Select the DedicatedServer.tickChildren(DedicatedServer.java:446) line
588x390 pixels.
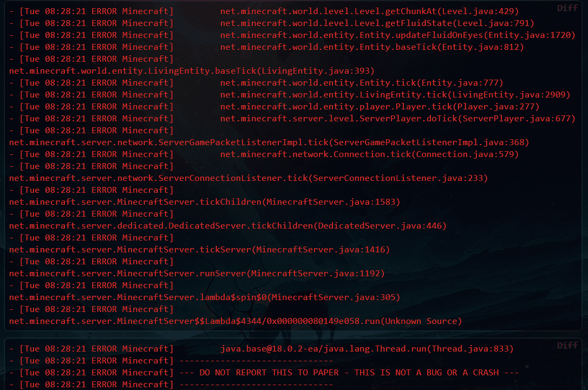227,226
